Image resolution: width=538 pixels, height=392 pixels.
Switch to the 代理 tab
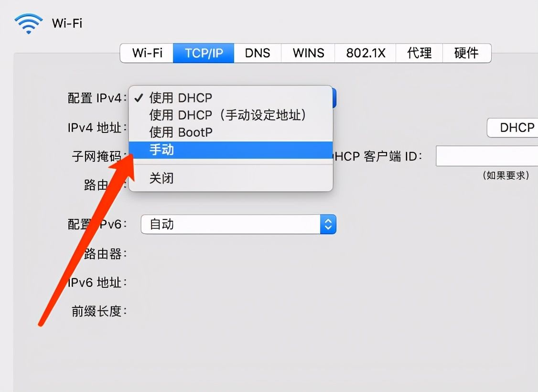click(x=419, y=53)
